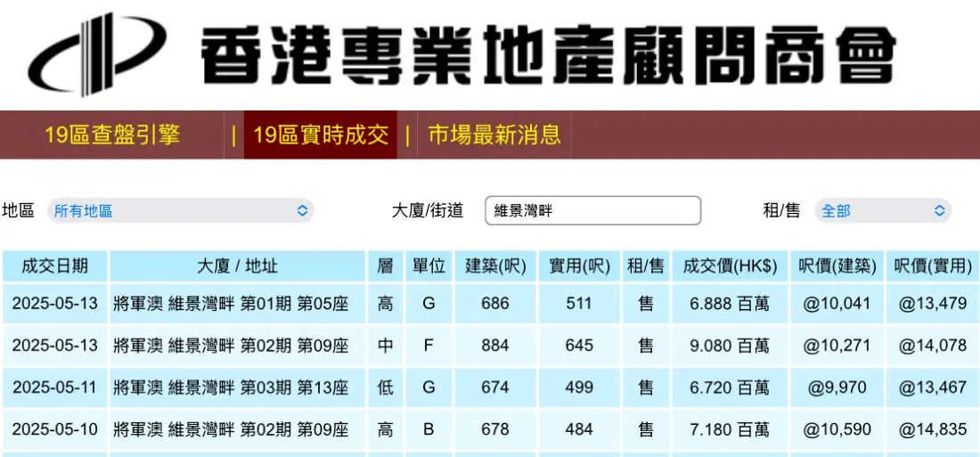Screen dimensions: 980x457
Task: Click the 建築(呎) column header
Action: [495, 266]
